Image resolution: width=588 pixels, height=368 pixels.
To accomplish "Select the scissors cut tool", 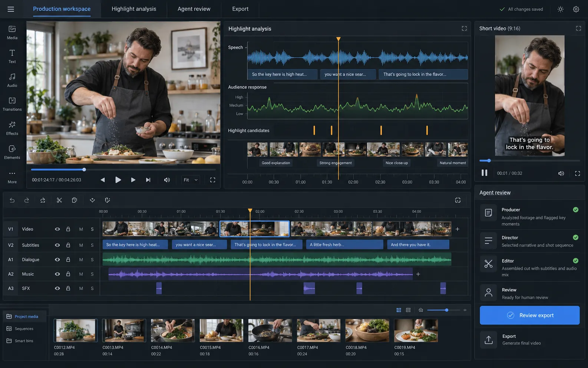I will (59, 200).
